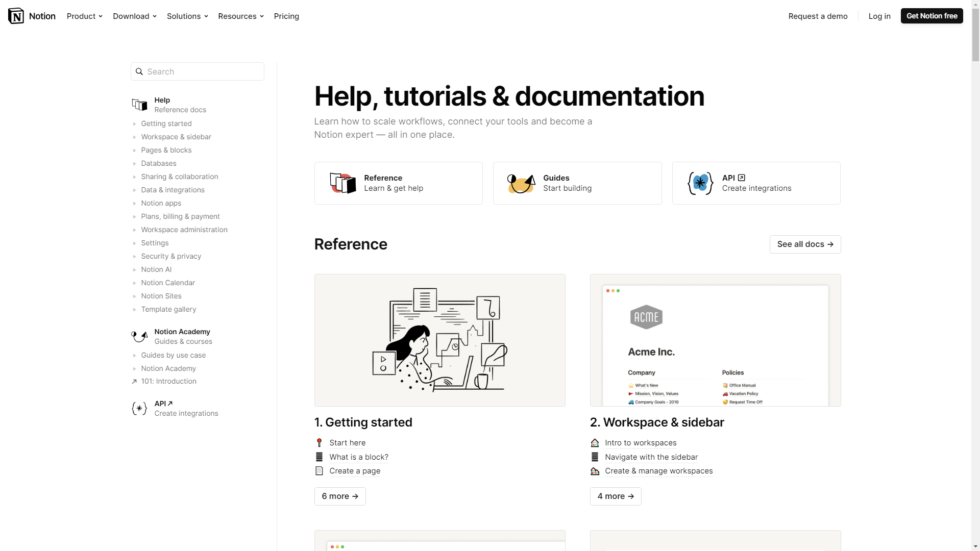Click the pin icon beside Start here
The image size is (980, 551).
[320, 443]
